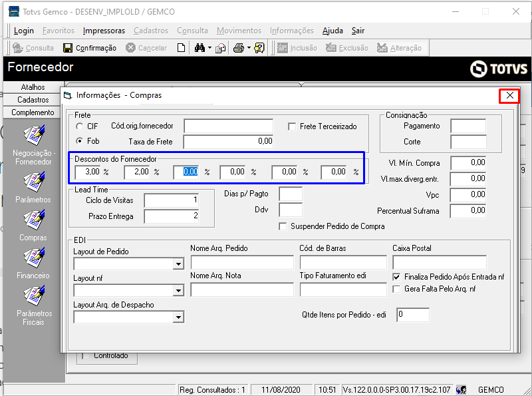
Task: Click the Cód.orig.fornecedor input field
Action: point(228,126)
